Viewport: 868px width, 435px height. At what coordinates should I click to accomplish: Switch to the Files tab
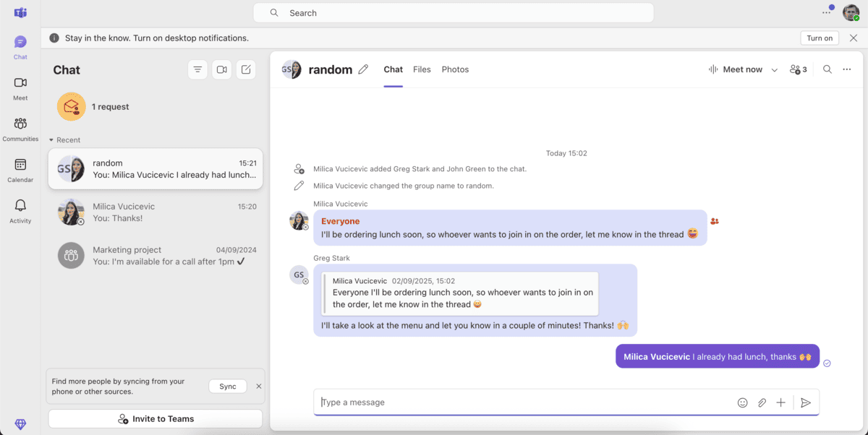(x=422, y=69)
